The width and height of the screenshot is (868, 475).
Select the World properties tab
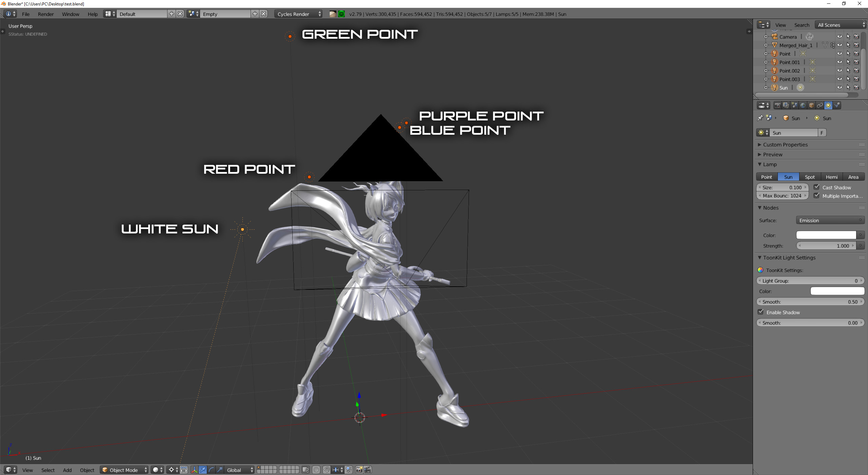[x=803, y=105]
